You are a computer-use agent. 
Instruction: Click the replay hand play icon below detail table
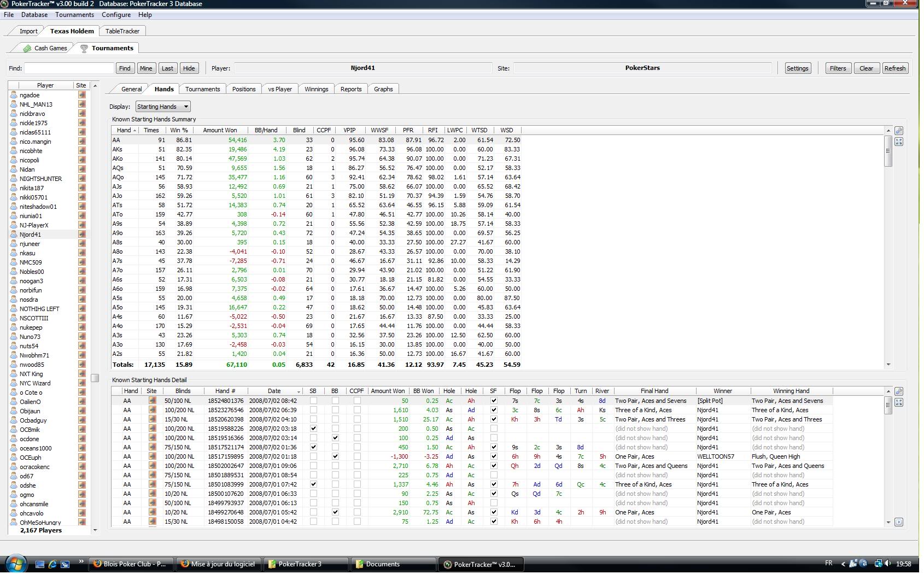coord(899,522)
